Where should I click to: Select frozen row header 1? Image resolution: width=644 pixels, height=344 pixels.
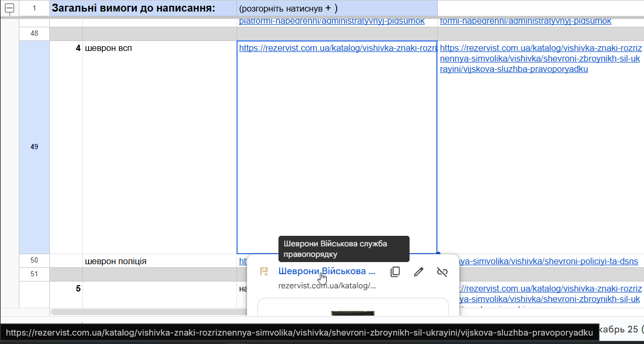[34, 8]
